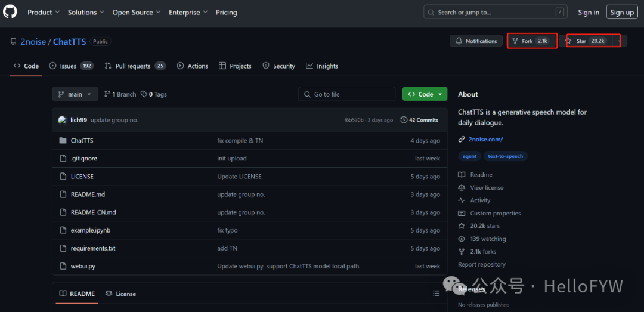The width and height of the screenshot is (644, 312).
Task: Open the main branch selector dropdown
Action: click(x=75, y=94)
